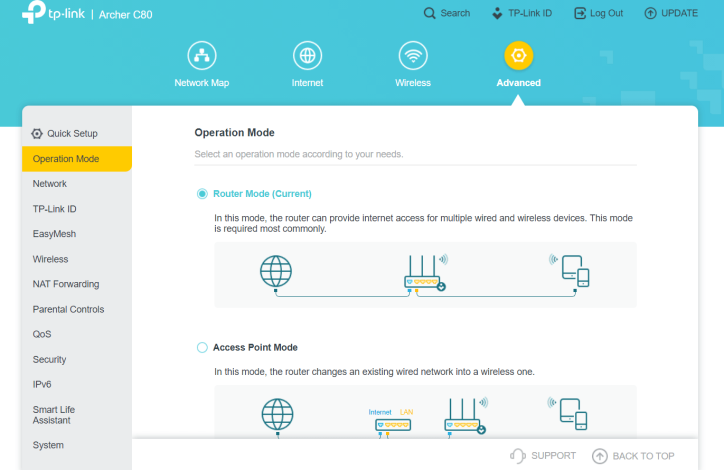Click BACK TO TOP button

pyautogui.click(x=633, y=456)
